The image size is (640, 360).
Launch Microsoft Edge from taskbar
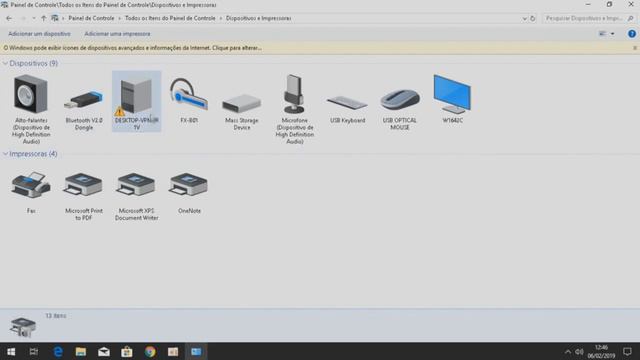tap(58, 351)
